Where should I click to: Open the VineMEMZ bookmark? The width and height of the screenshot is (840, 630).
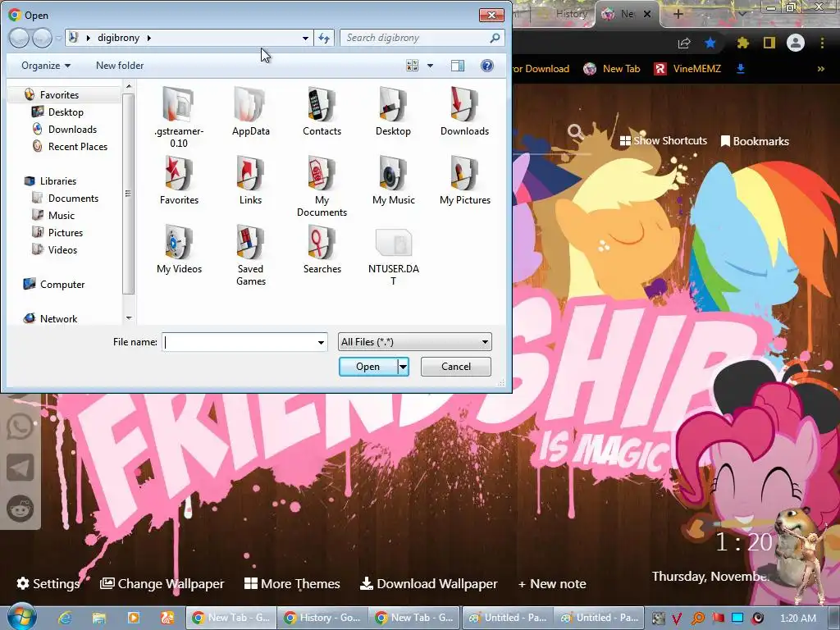pos(687,69)
